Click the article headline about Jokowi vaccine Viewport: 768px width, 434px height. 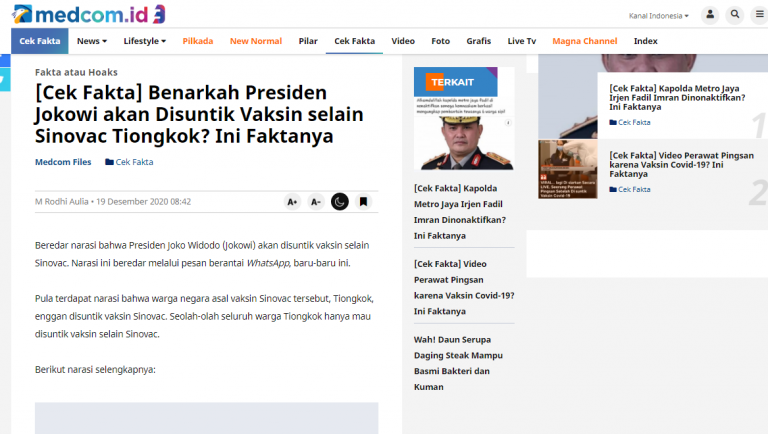199,114
